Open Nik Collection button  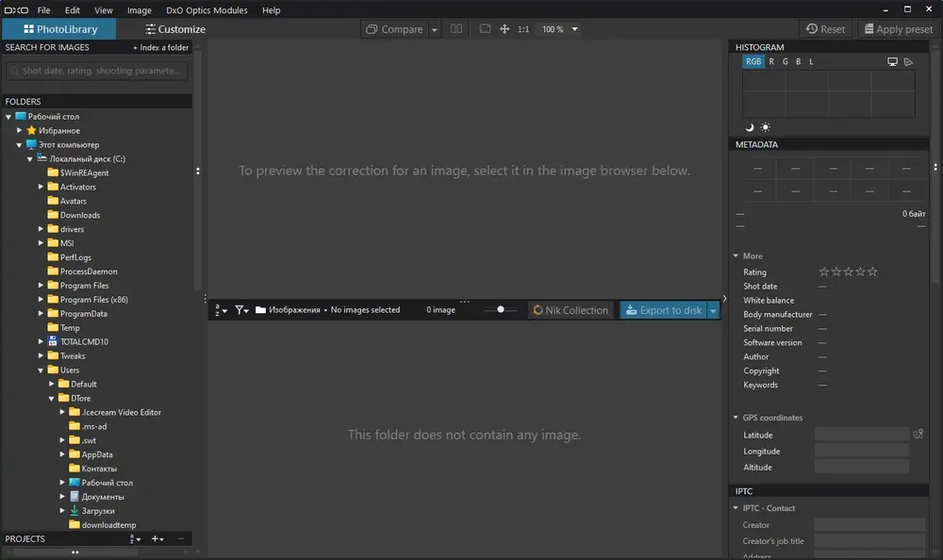pyautogui.click(x=571, y=310)
